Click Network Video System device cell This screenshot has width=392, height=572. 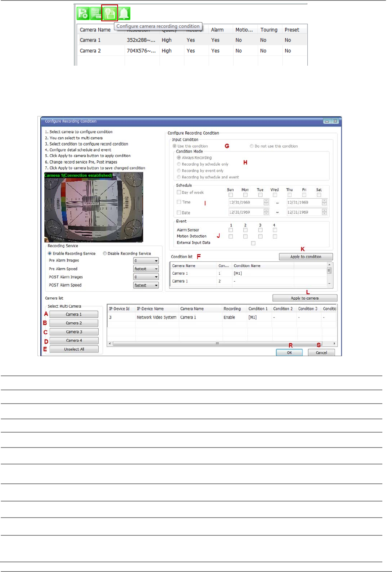(x=157, y=317)
